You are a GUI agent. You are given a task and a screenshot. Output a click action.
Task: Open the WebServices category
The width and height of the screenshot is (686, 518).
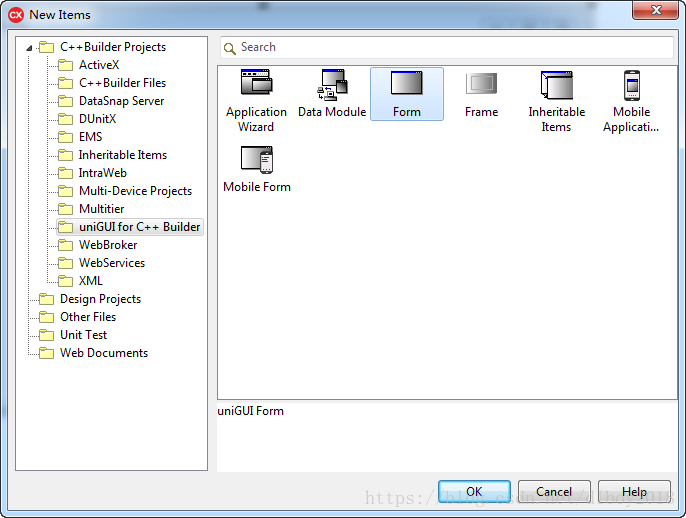click(112, 263)
